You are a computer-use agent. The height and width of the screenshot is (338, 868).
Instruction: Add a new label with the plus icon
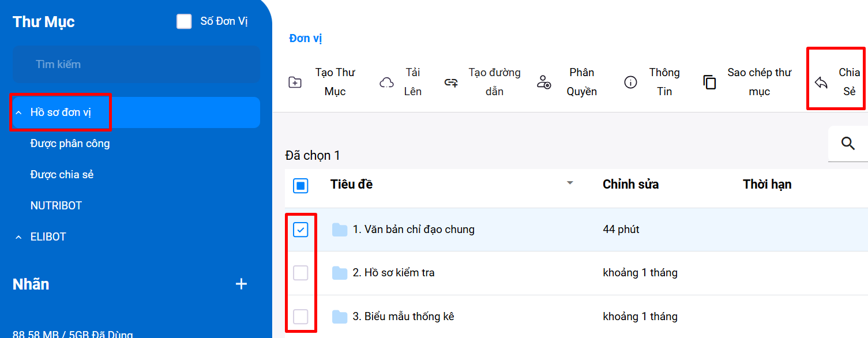click(242, 284)
